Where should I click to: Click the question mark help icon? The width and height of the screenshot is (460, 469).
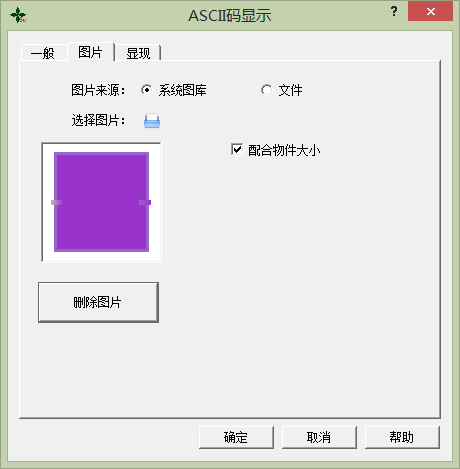point(394,11)
